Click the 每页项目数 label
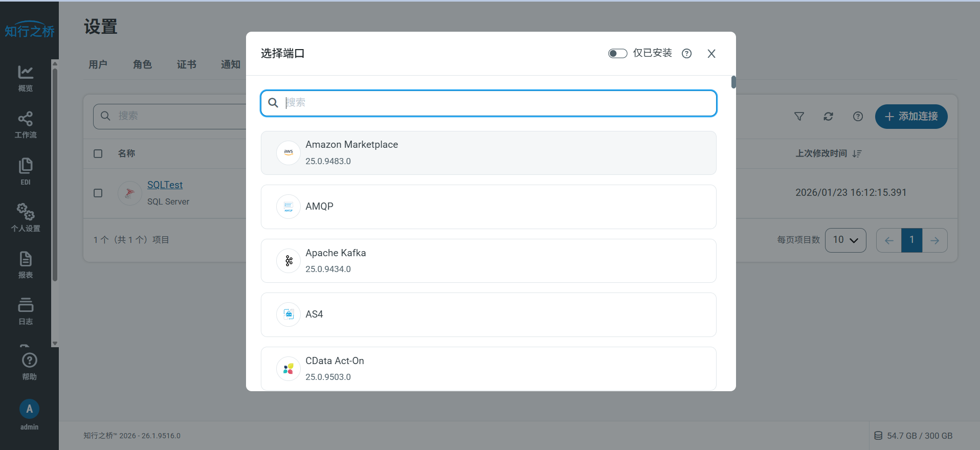 click(x=798, y=240)
